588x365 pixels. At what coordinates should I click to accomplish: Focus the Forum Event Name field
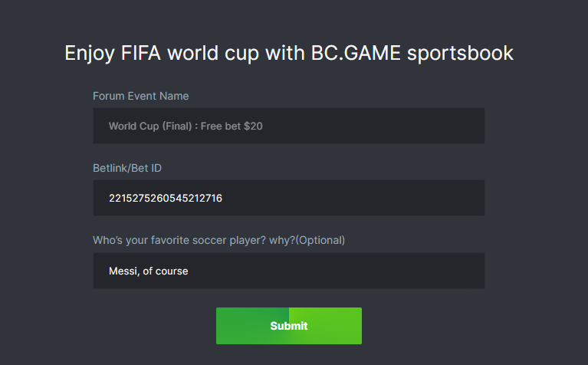click(x=288, y=126)
